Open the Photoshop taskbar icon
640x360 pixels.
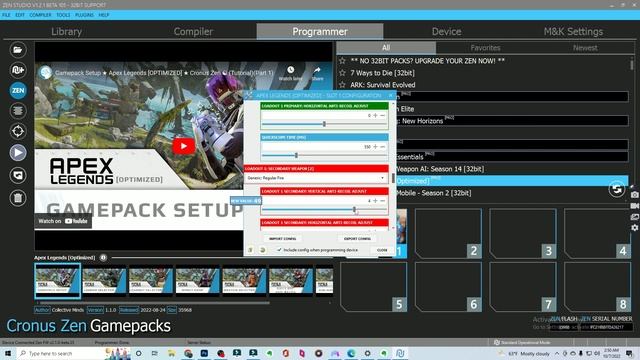point(204,353)
